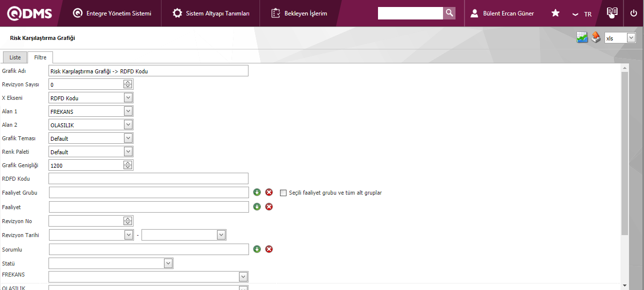The image size is (644, 290).
Task: Select the Filtre tab
Action: pos(40,57)
